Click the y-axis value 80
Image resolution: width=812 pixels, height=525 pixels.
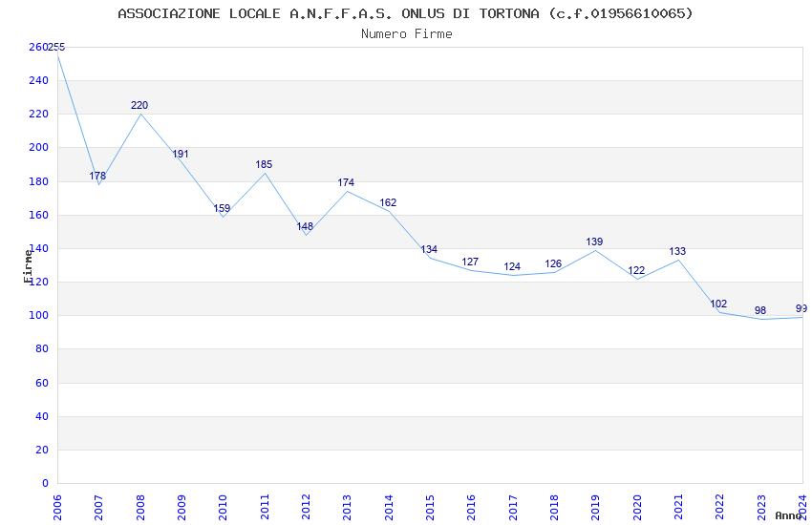pos(42,349)
